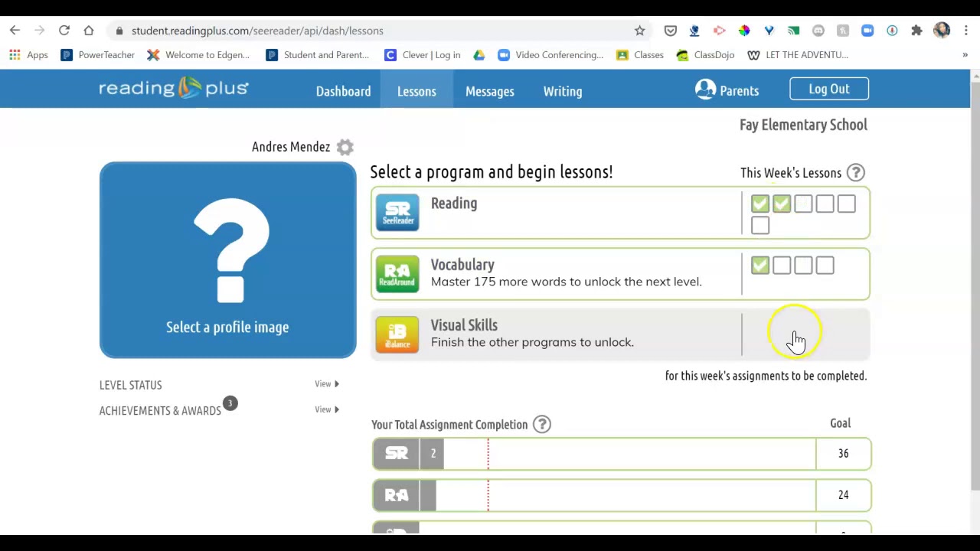Click the SR goal value "36"
Image resolution: width=980 pixels, height=551 pixels.
tap(843, 454)
